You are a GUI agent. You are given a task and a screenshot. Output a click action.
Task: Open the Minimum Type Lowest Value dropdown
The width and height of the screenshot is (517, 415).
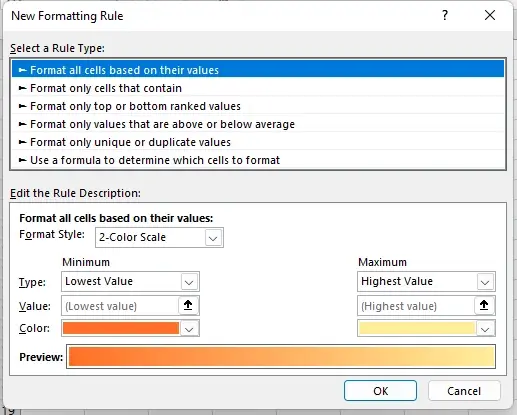(130, 281)
